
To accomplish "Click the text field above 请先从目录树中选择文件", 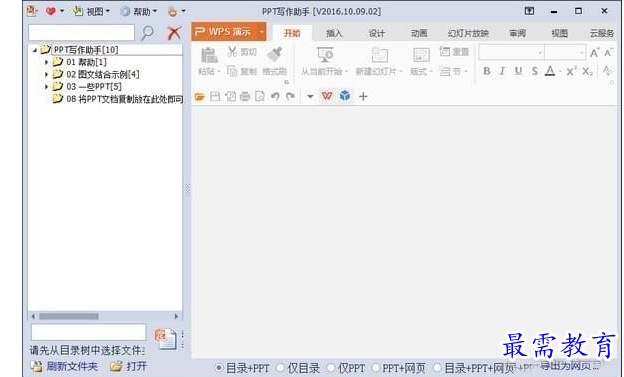I will click(88, 332).
